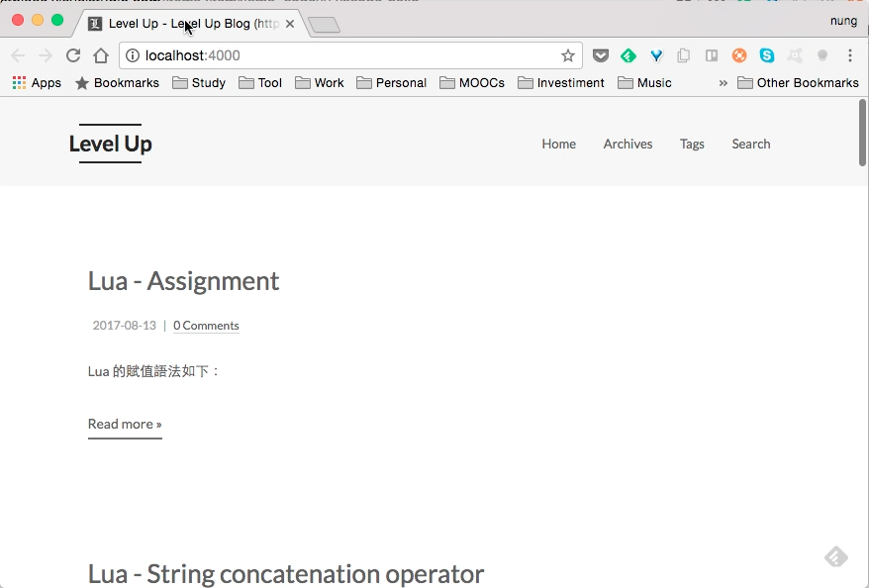869x588 pixels.
Task: Show hidden bookmarks with the chevron
Action: click(x=723, y=83)
